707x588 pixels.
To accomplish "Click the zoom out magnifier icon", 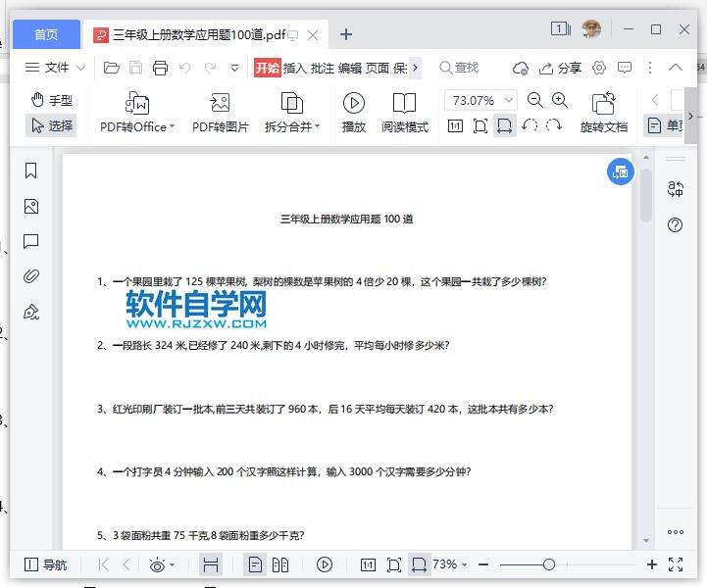I will [x=535, y=100].
